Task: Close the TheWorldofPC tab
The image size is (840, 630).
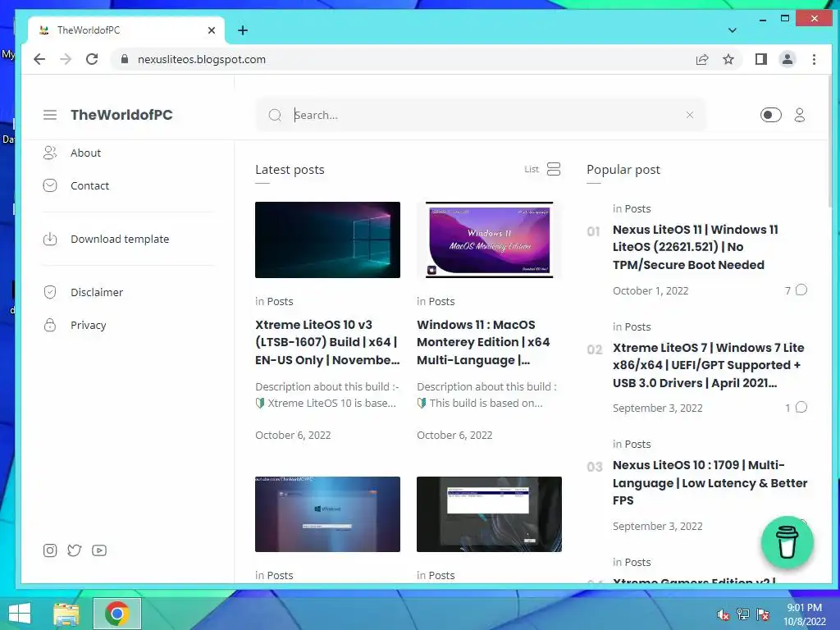Action: point(212,30)
